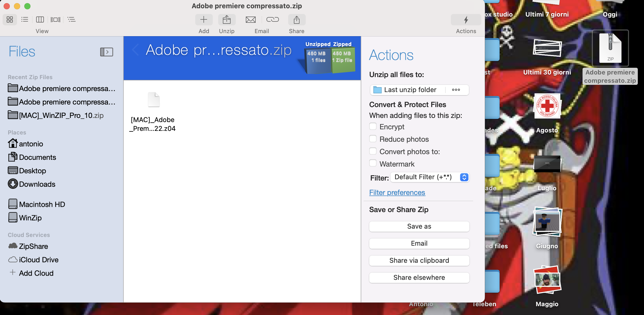Go to antonio home folder

pyautogui.click(x=25, y=144)
